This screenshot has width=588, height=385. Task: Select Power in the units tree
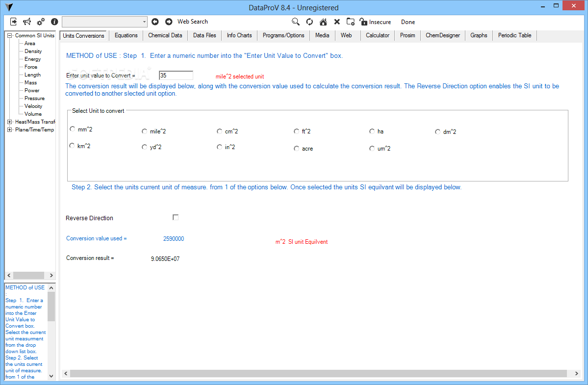coord(32,91)
